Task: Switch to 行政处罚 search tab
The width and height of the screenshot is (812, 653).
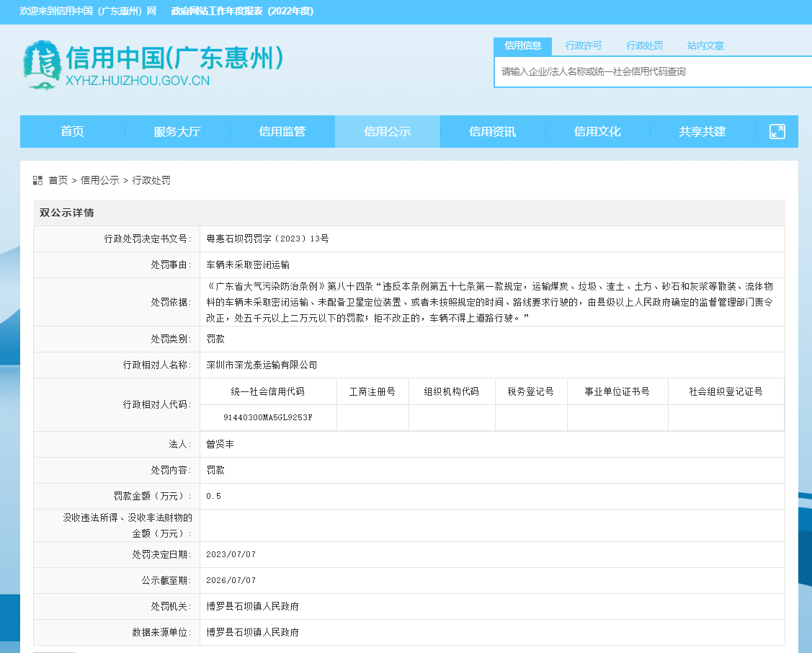Action: point(644,46)
